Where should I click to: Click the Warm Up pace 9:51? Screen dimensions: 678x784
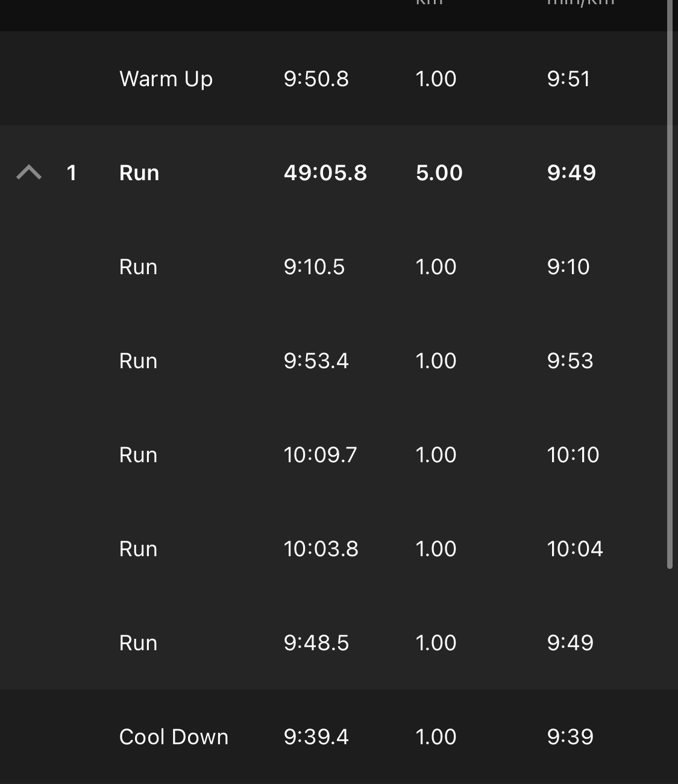[x=568, y=79]
